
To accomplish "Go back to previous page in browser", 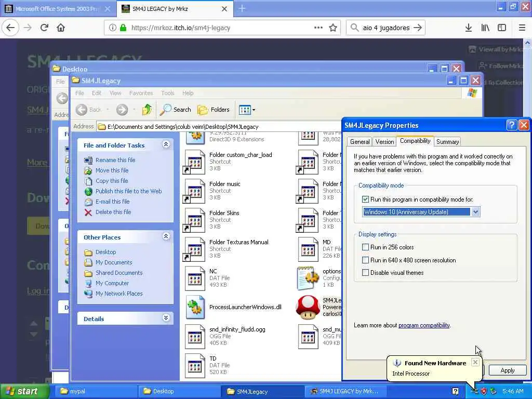I will pyautogui.click(x=10, y=28).
